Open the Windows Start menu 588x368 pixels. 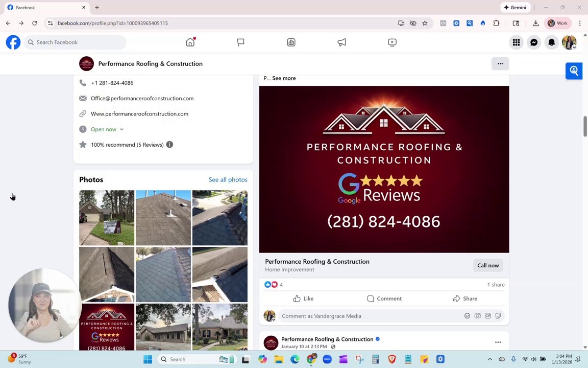148,359
